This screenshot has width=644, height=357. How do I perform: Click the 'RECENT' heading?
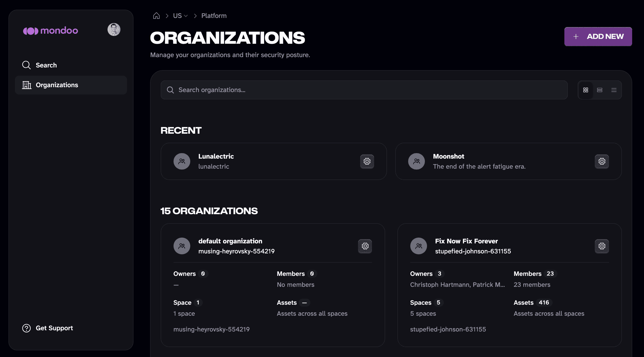181,130
